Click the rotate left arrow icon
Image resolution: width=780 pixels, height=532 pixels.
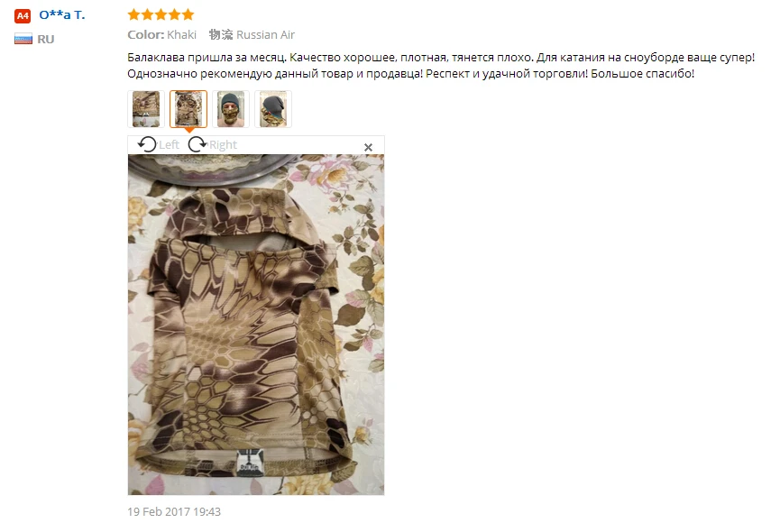(147, 144)
